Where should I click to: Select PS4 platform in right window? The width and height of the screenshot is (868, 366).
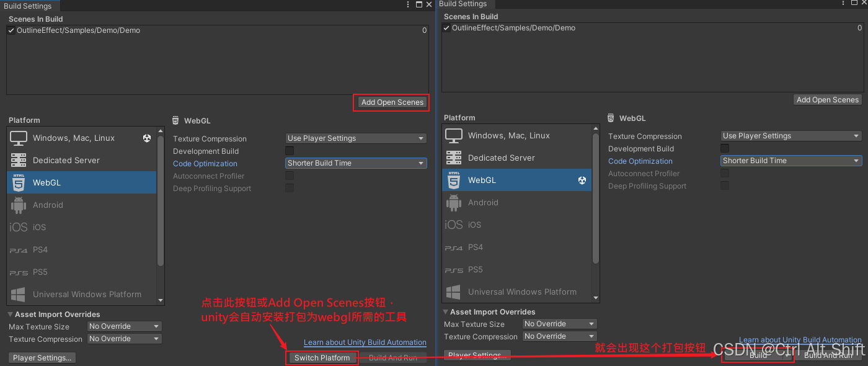point(517,248)
